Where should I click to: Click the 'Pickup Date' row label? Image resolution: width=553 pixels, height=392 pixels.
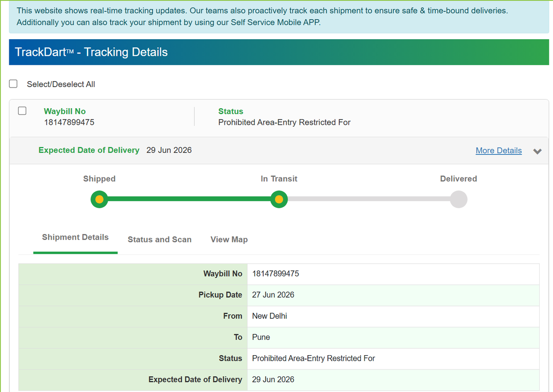pyautogui.click(x=220, y=295)
